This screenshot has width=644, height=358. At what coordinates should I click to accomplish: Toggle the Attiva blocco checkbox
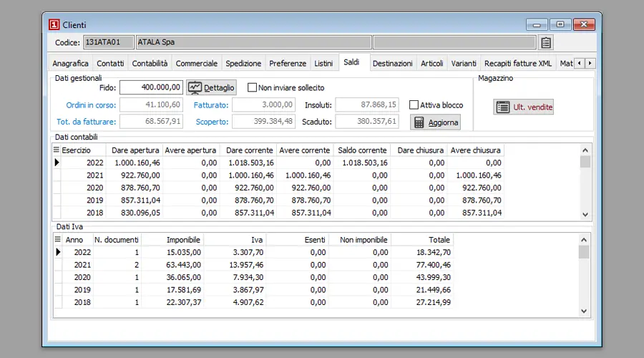pos(414,105)
